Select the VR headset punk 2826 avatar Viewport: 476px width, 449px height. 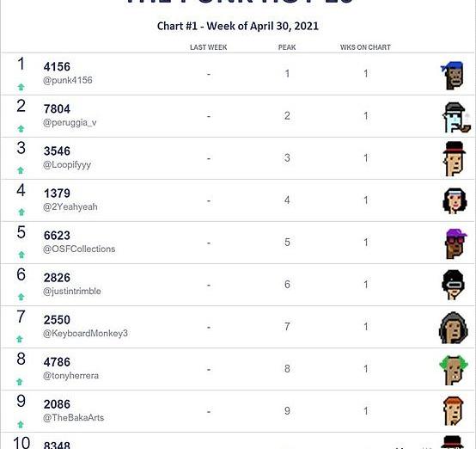coord(454,285)
